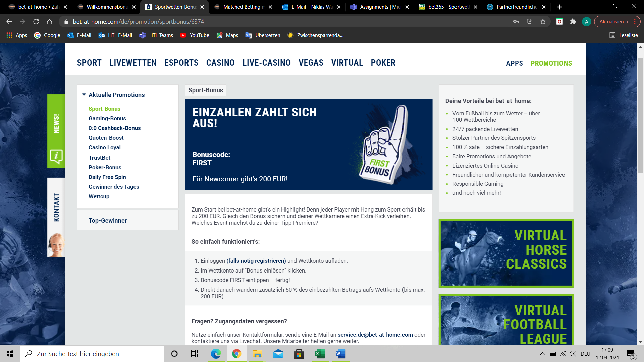Open the YouTube bookmark
Image resolution: width=644 pixels, height=362 pixels.
[x=195, y=35]
